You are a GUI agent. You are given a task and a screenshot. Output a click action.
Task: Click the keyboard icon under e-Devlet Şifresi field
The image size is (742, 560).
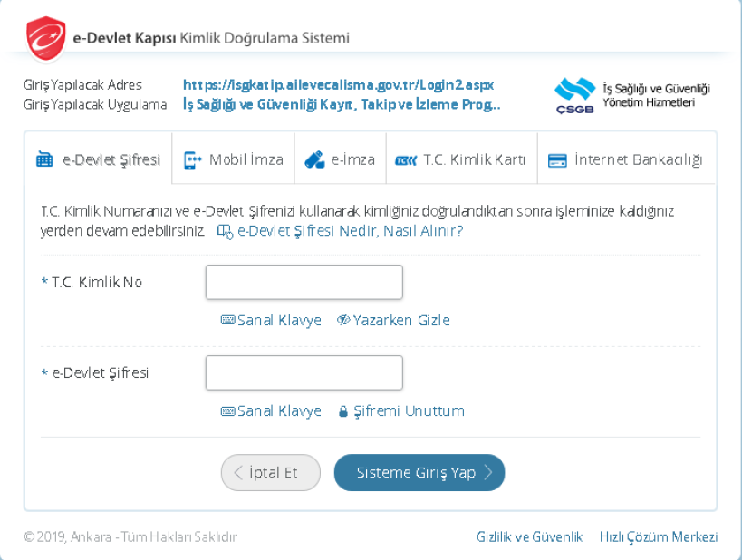pyautogui.click(x=227, y=411)
